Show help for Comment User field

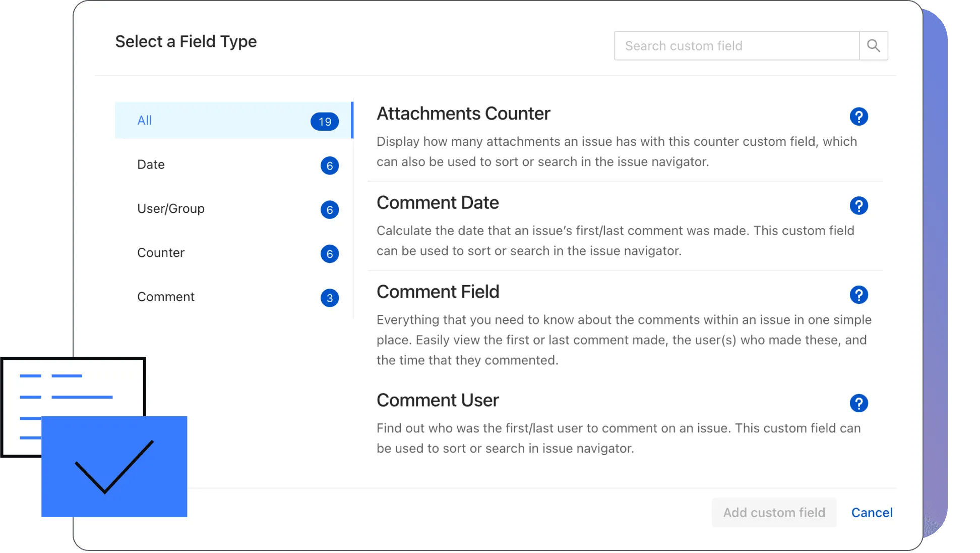tap(859, 403)
